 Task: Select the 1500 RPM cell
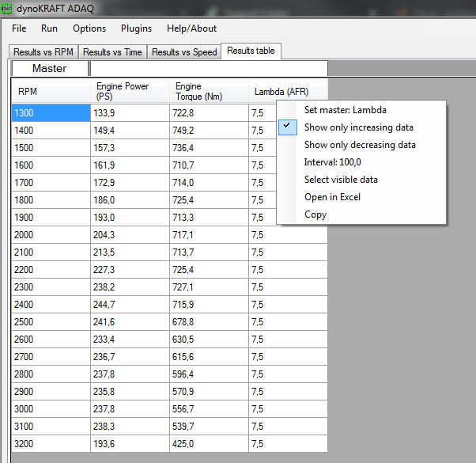pyautogui.click(x=51, y=148)
